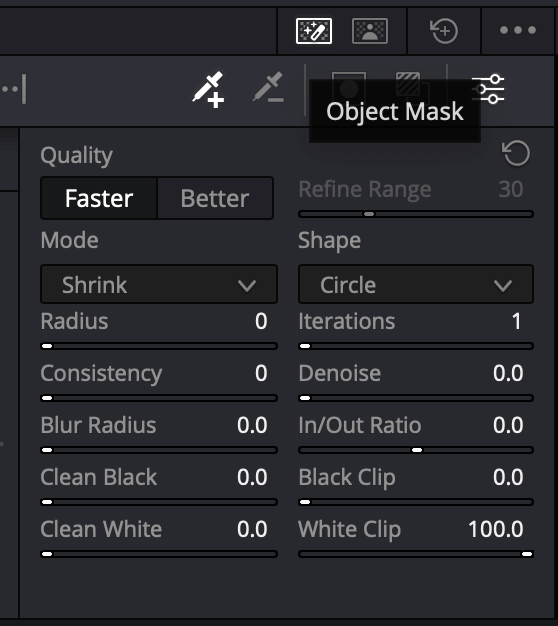The image size is (558, 626).
Task: Open the Mode dropdown showing Shrink
Action: point(159,285)
